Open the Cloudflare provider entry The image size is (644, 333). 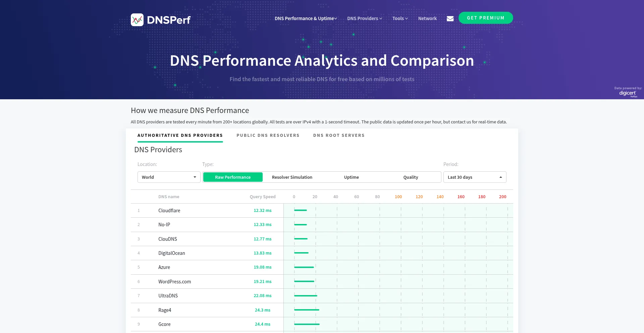point(169,211)
